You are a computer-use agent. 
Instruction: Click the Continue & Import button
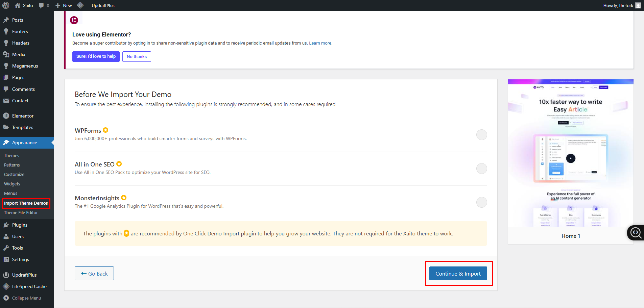[x=458, y=274]
